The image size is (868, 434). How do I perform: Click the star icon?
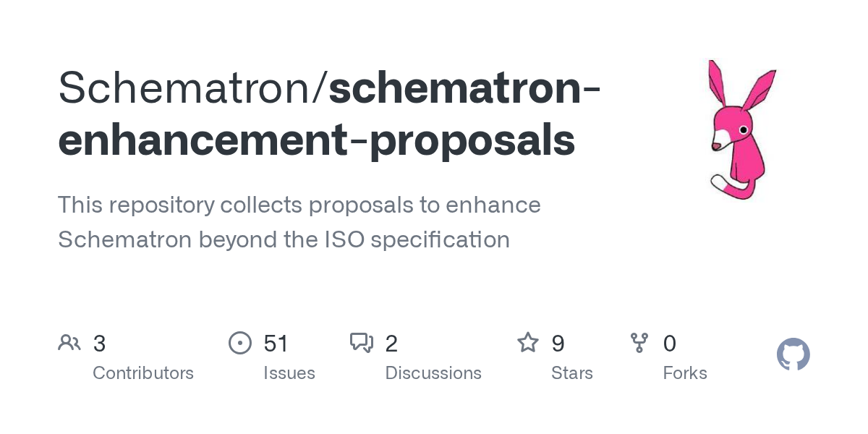tap(528, 343)
